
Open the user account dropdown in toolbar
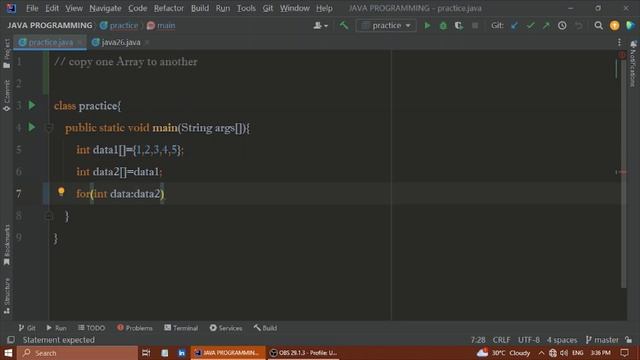(320, 25)
